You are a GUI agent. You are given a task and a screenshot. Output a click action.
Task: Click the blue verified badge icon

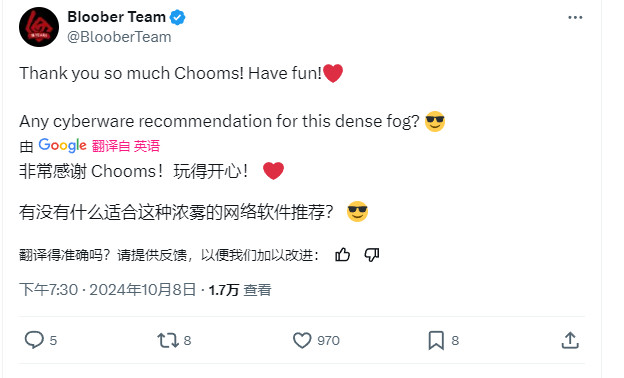[x=177, y=18]
